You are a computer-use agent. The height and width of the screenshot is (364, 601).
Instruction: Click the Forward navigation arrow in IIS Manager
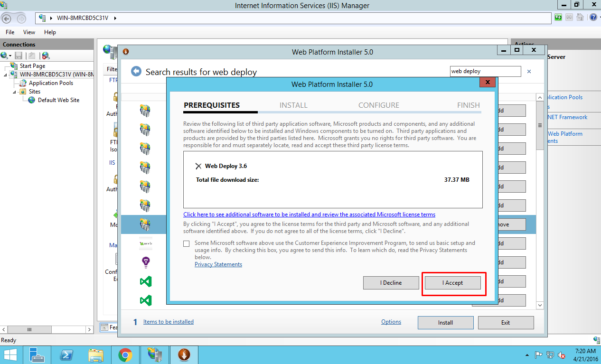click(x=21, y=18)
